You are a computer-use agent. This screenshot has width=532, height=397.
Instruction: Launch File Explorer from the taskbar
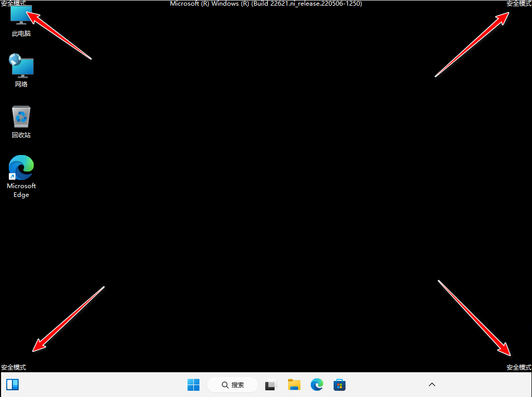pyautogui.click(x=294, y=385)
